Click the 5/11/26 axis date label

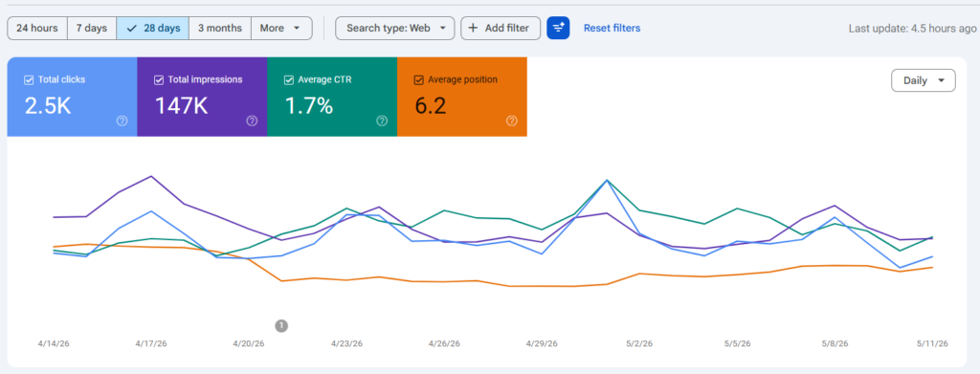[x=933, y=344]
